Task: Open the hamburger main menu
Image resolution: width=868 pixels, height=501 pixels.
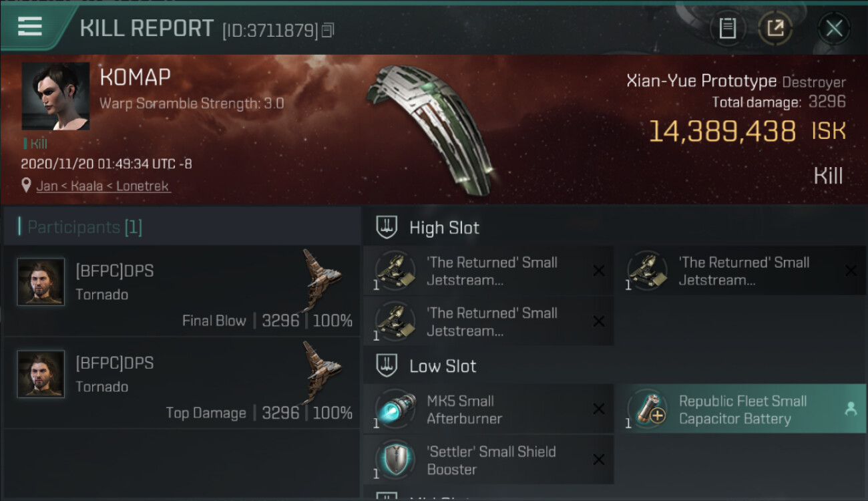Action: (30, 27)
